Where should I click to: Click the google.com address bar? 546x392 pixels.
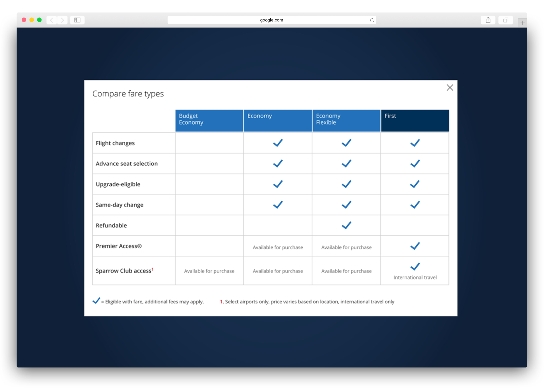click(271, 20)
